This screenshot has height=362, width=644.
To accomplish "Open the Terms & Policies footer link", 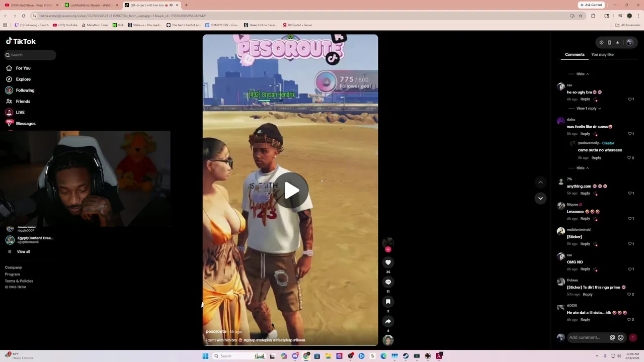I will point(19,281).
